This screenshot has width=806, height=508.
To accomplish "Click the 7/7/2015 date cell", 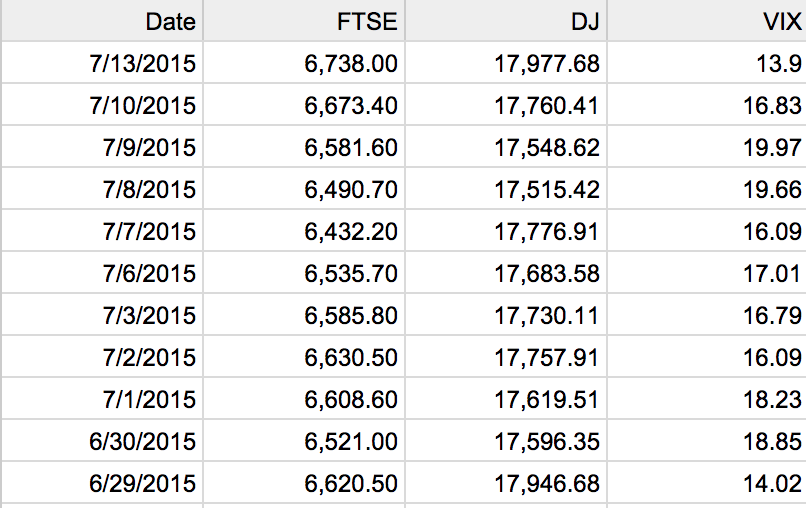I will click(x=102, y=231).
